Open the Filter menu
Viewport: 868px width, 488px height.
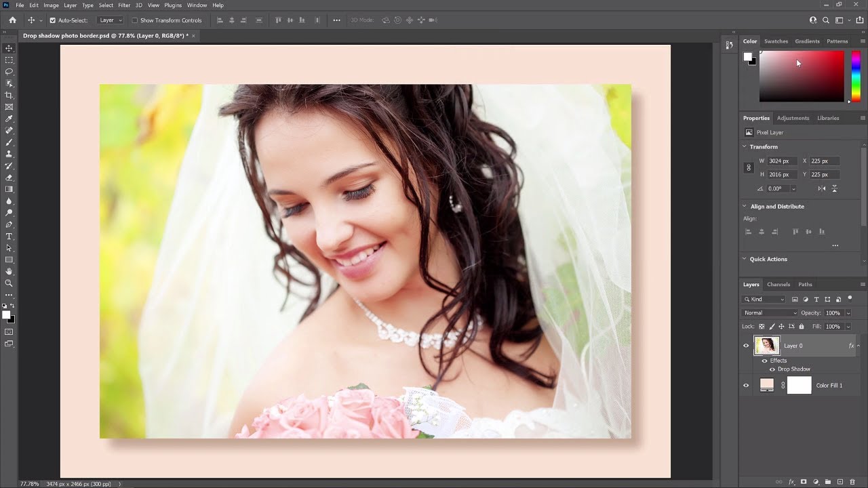[x=124, y=5]
